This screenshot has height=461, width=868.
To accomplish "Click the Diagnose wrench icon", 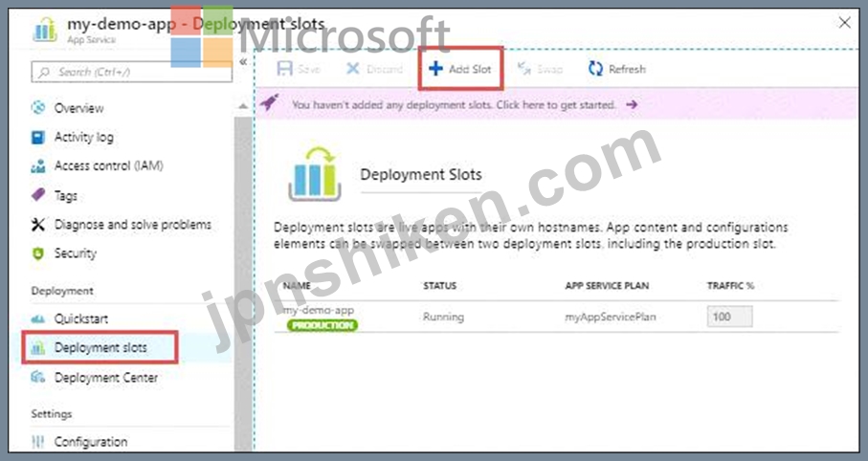I will point(38,224).
